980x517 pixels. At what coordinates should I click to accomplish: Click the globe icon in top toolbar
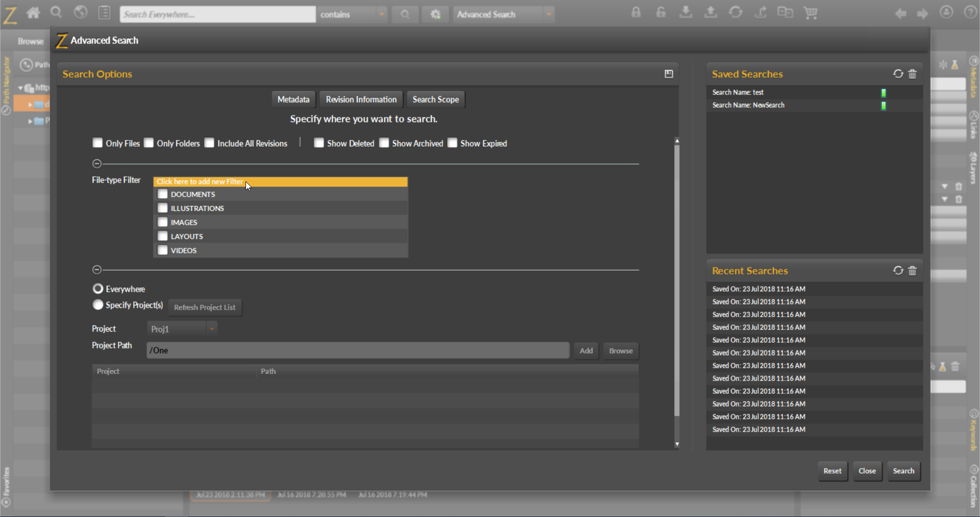[81, 13]
